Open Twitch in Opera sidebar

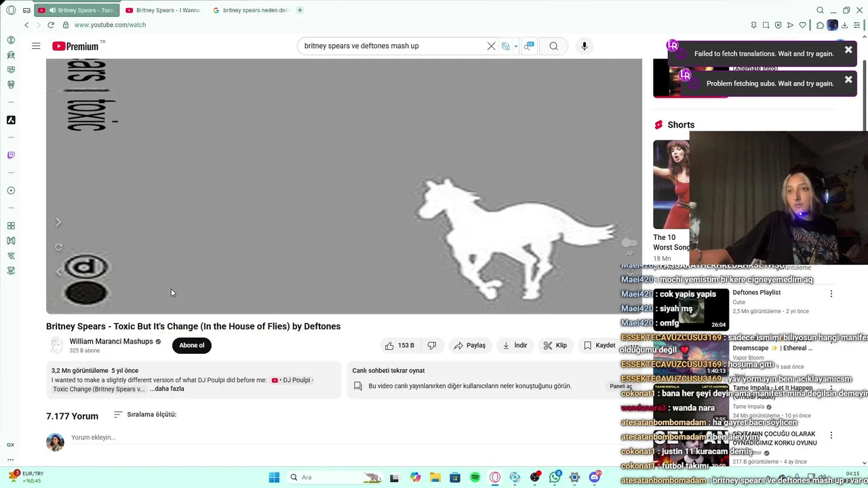[x=11, y=155]
